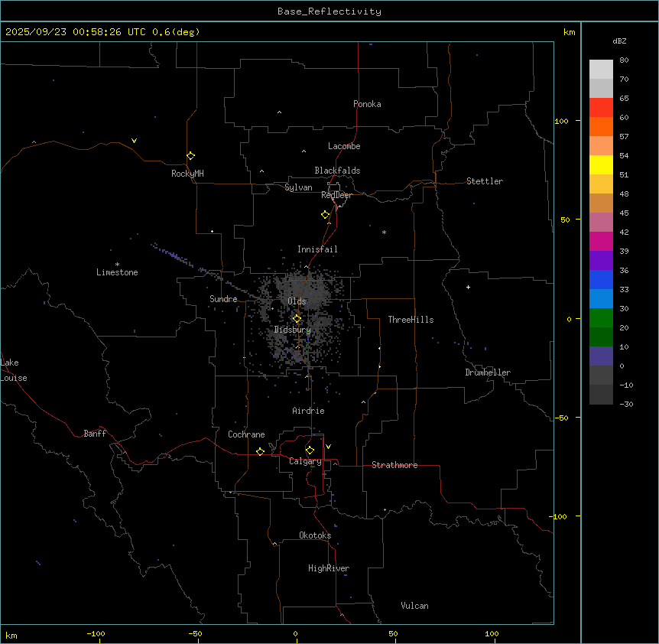Select the Strathmore city label
Image resolution: width=659 pixels, height=644 pixels.
click(394, 465)
